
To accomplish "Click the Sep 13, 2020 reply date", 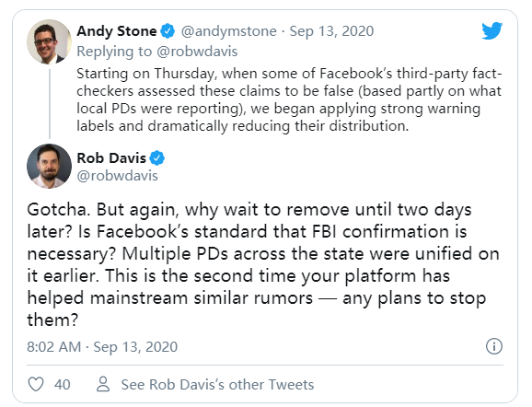I will coord(331,31).
